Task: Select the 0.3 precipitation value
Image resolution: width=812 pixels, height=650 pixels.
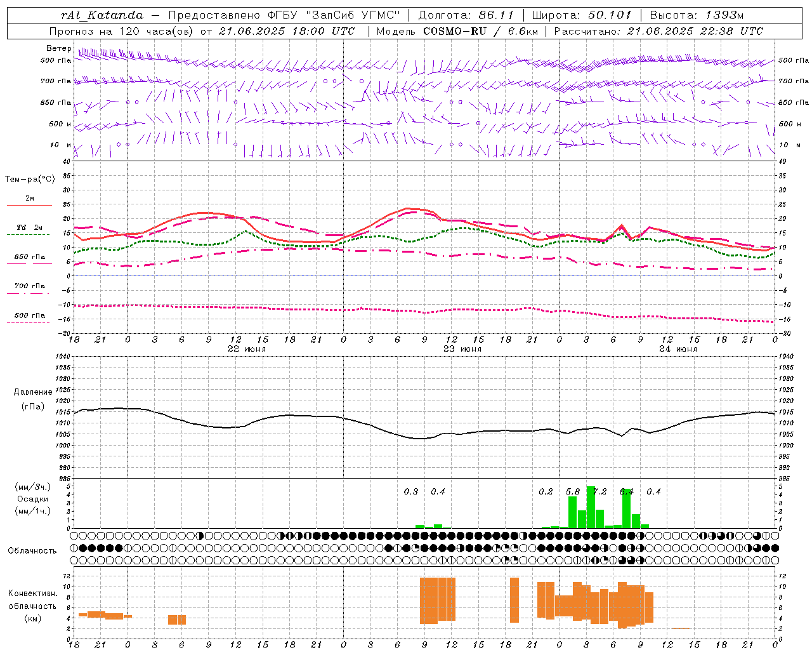Action: pos(411,492)
